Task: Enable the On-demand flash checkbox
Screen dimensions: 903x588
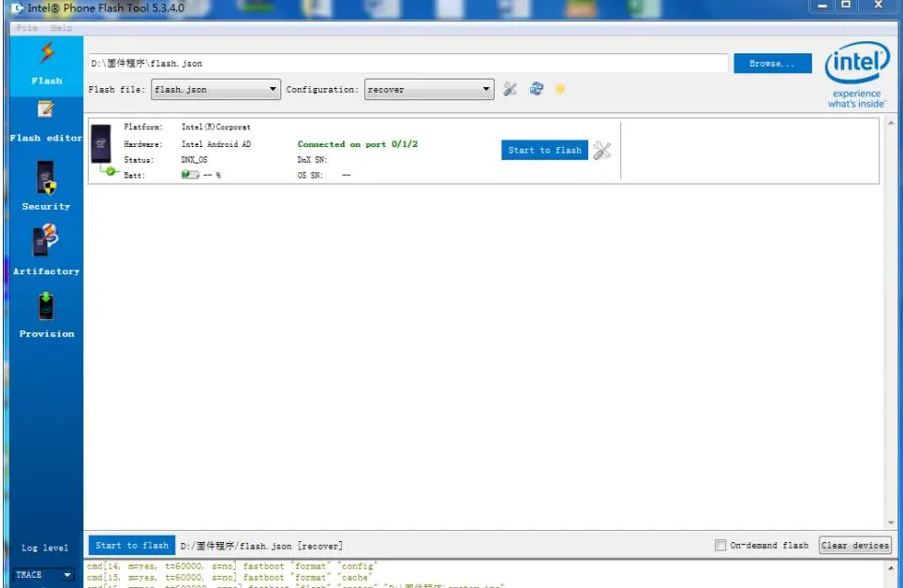Action: pyautogui.click(x=719, y=545)
